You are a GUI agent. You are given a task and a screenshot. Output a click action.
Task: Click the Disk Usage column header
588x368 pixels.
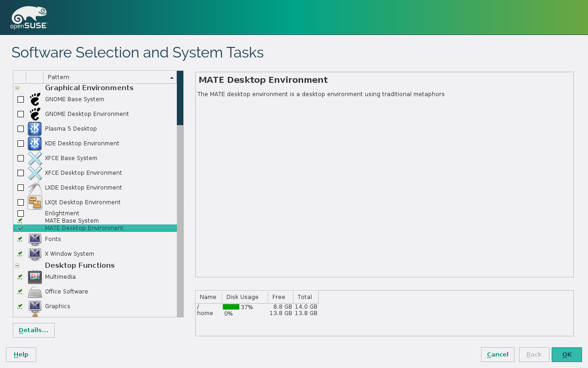point(245,297)
